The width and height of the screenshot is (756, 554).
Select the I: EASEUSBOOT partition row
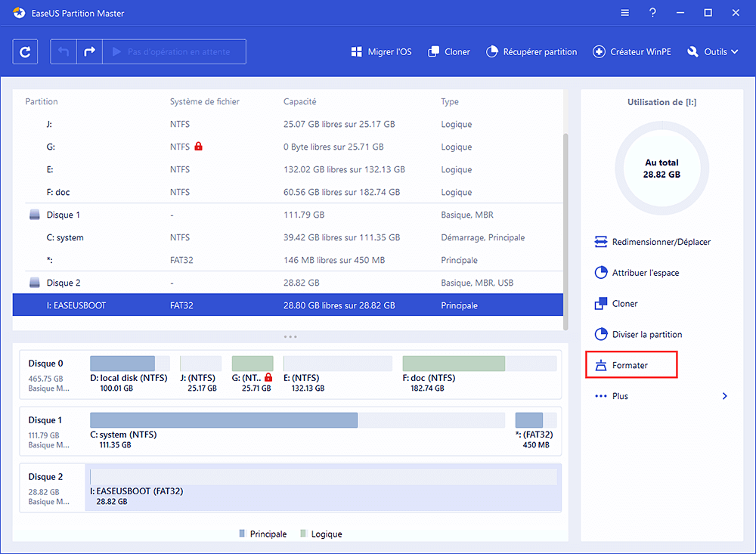[x=288, y=305]
